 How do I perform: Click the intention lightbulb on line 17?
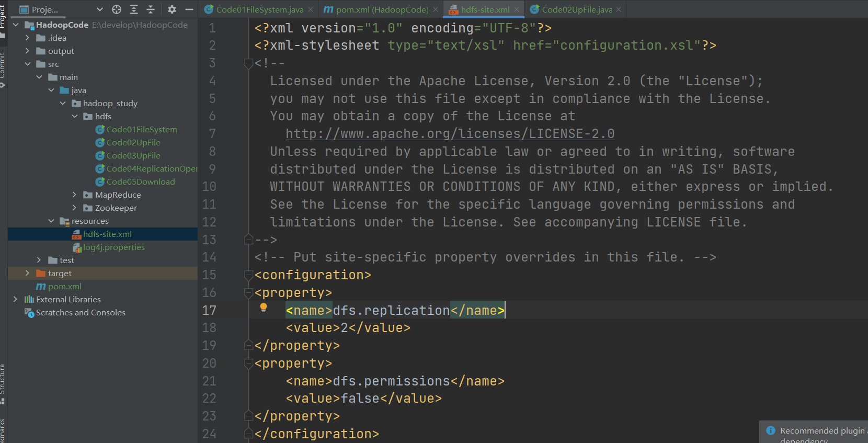tap(264, 308)
